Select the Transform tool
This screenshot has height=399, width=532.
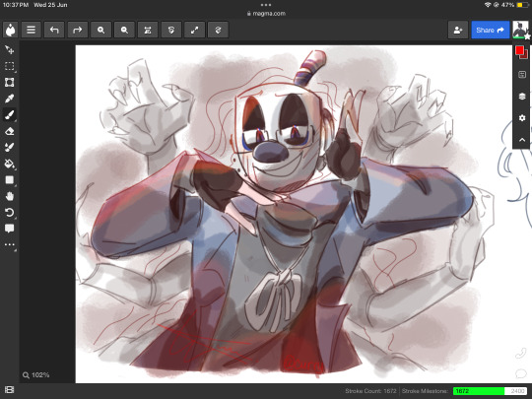(10, 83)
